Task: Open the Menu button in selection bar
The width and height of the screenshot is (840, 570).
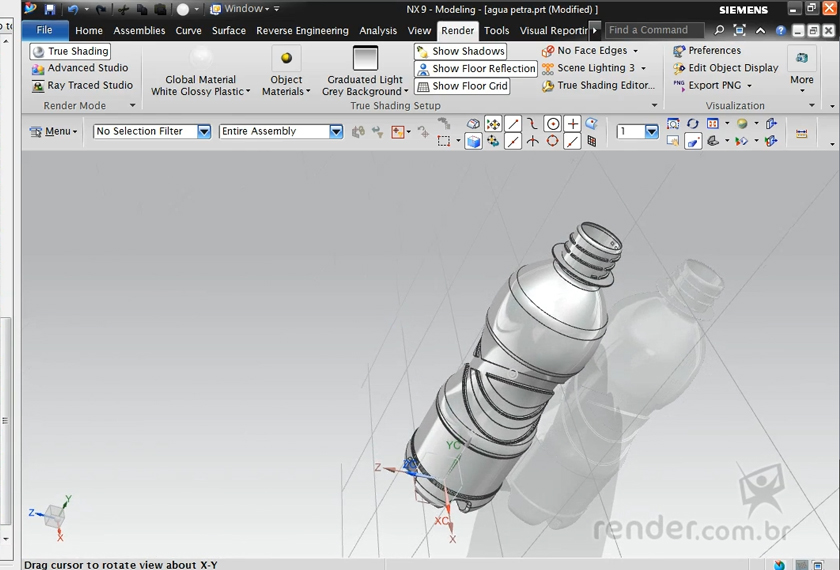Action: (53, 131)
